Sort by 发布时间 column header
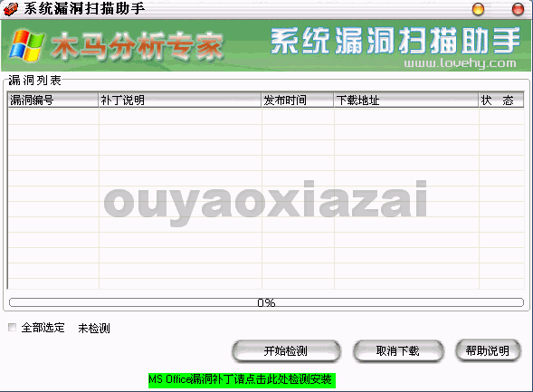 tap(298, 100)
